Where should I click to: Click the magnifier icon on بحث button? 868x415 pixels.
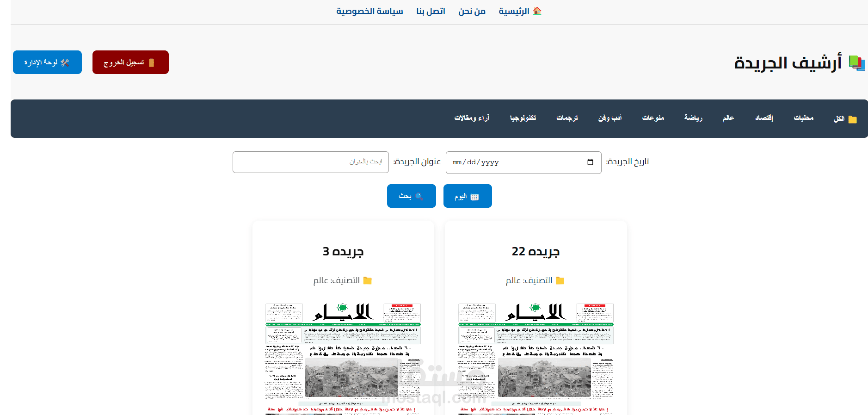click(419, 197)
